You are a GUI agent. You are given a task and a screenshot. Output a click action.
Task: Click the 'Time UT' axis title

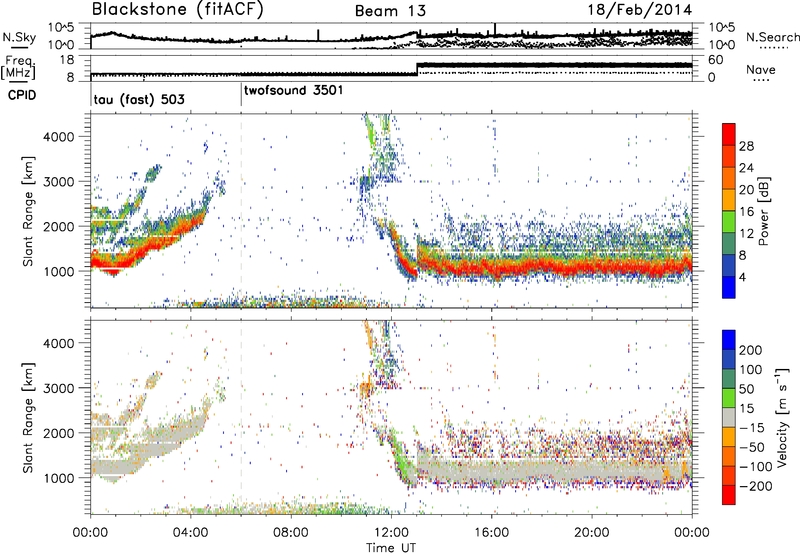[x=391, y=547]
